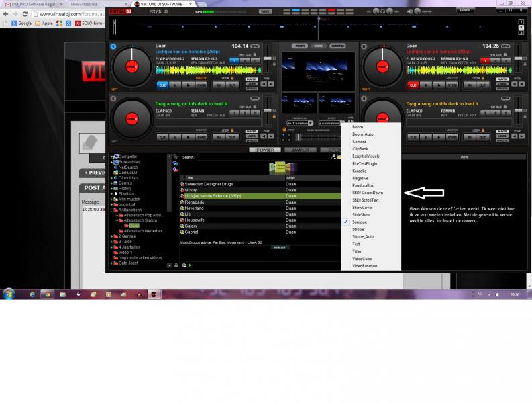Switch to the MIXER center panel

pos(300,46)
